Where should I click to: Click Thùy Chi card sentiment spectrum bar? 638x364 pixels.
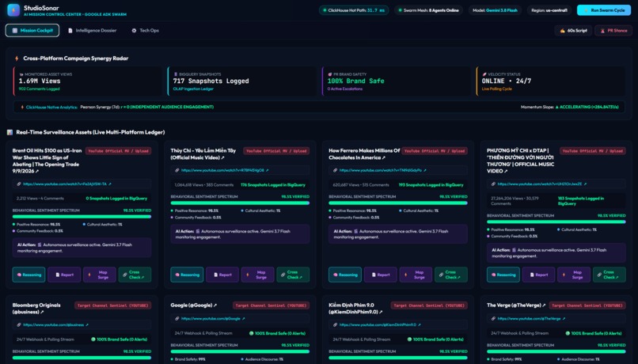[240, 203]
